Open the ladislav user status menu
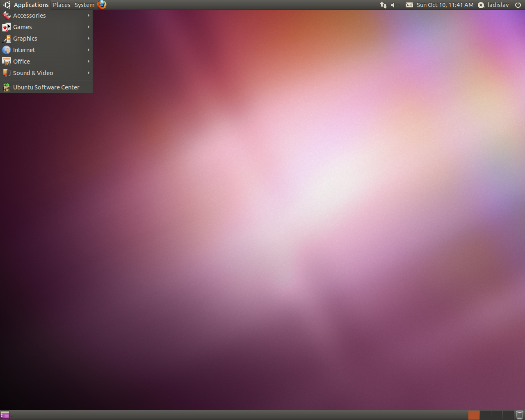This screenshot has height=420, width=525. click(x=493, y=5)
